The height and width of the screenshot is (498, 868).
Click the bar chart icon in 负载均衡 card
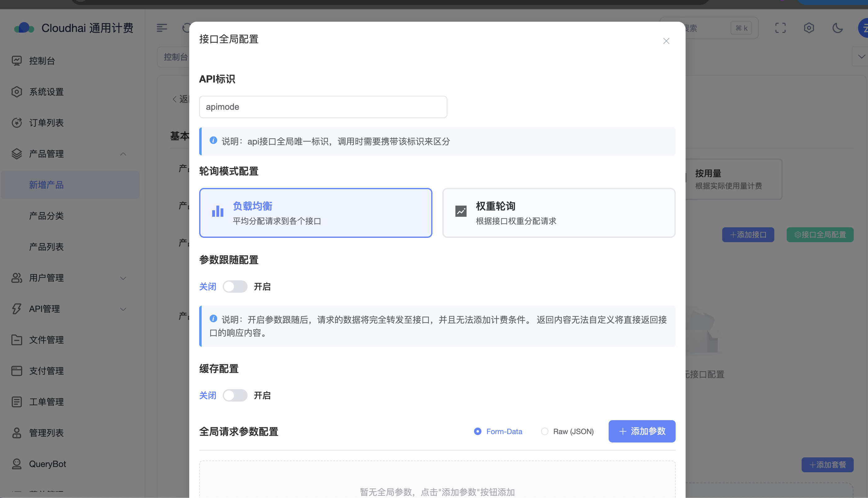click(217, 211)
